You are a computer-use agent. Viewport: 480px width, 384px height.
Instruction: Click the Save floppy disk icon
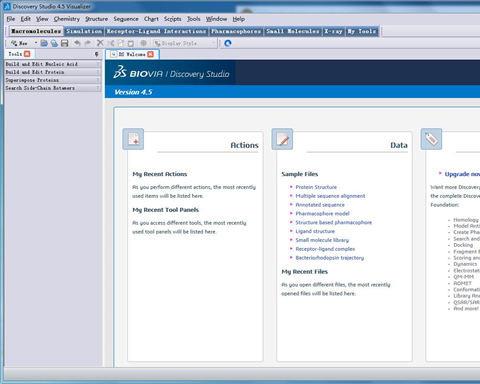(65, 43)
